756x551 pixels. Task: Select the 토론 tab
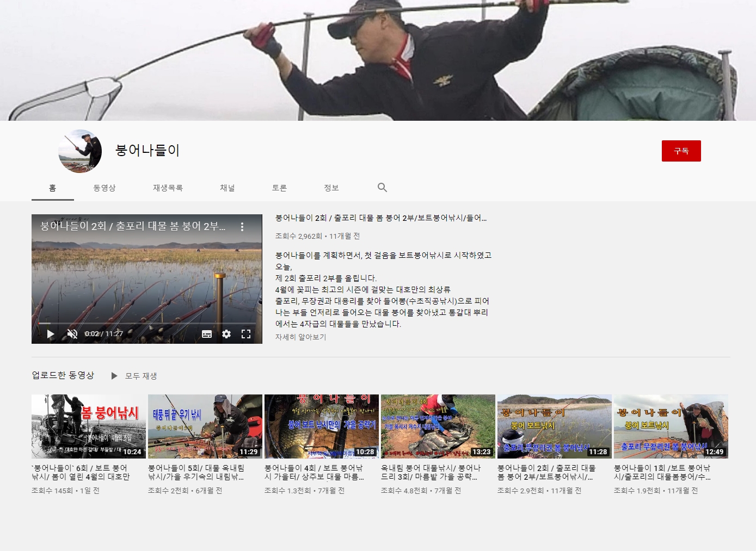pyautogui.click(x=279, y=188)
